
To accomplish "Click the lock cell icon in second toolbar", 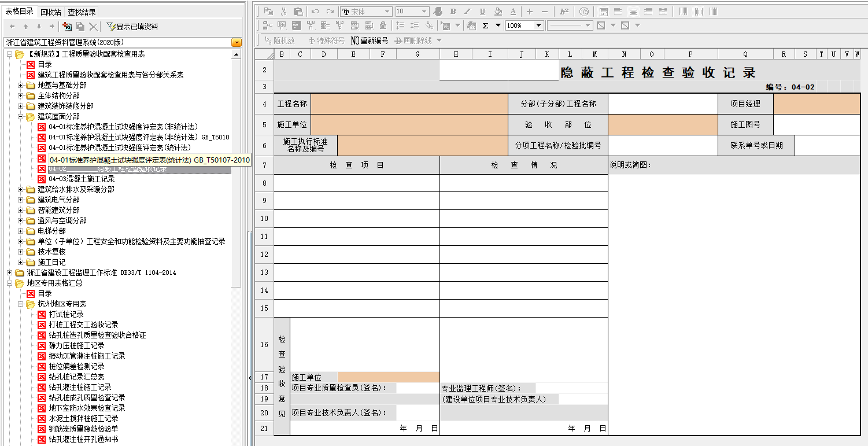I will 383,25.
